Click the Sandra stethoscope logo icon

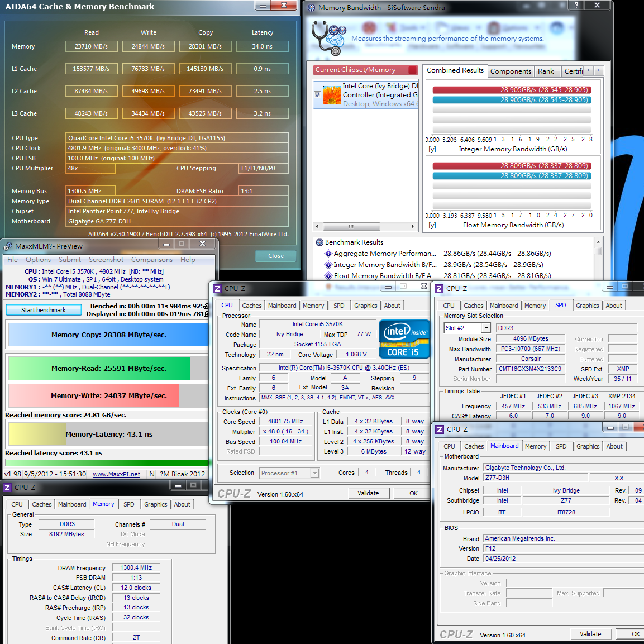(x=328, y=38)
